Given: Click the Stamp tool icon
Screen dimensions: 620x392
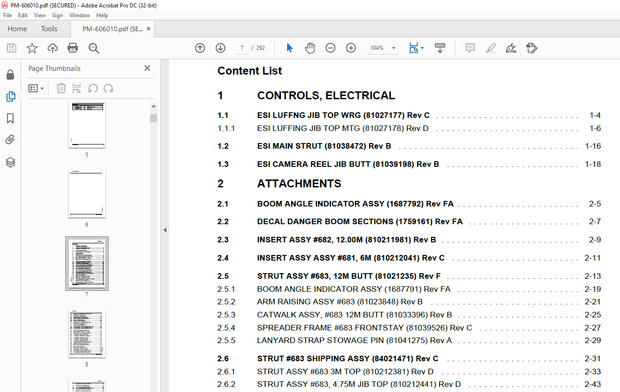Looking at the screenshot, I should (531, 48).
